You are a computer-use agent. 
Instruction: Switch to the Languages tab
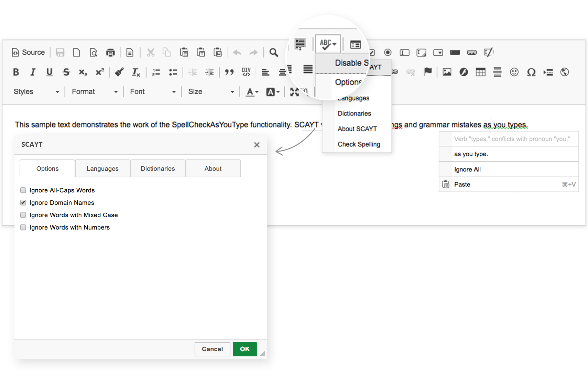(102, 169)
